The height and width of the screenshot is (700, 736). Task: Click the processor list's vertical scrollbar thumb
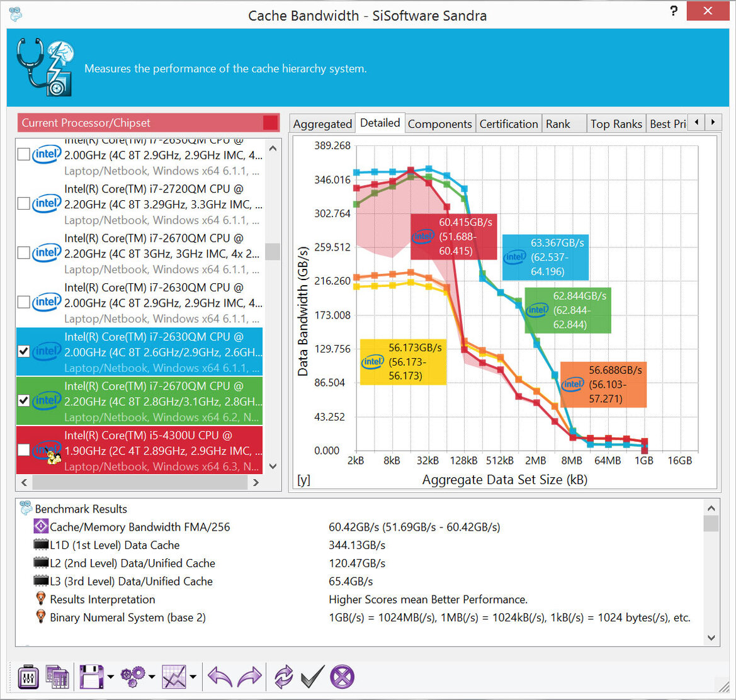[x=273, y=251]
